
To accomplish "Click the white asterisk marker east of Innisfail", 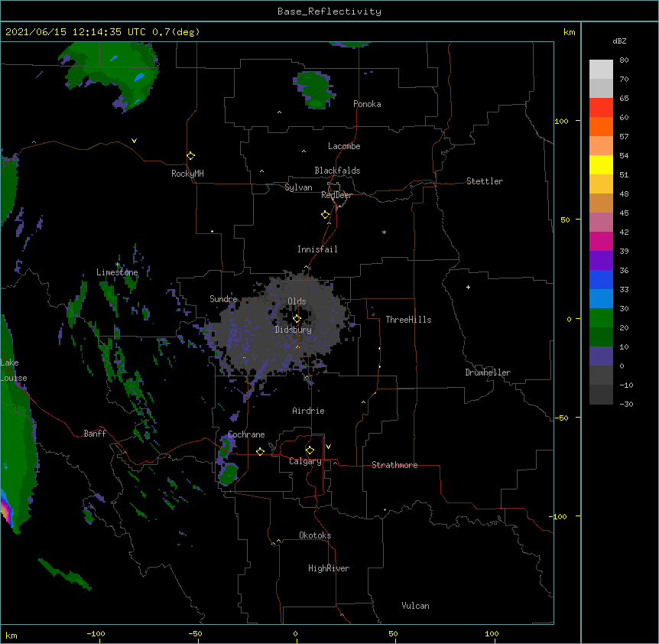I will click(x=384, y=232).
